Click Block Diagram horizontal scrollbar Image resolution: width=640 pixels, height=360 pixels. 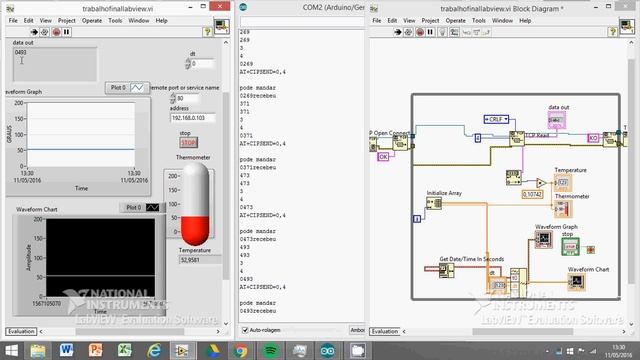coord(522,331)
